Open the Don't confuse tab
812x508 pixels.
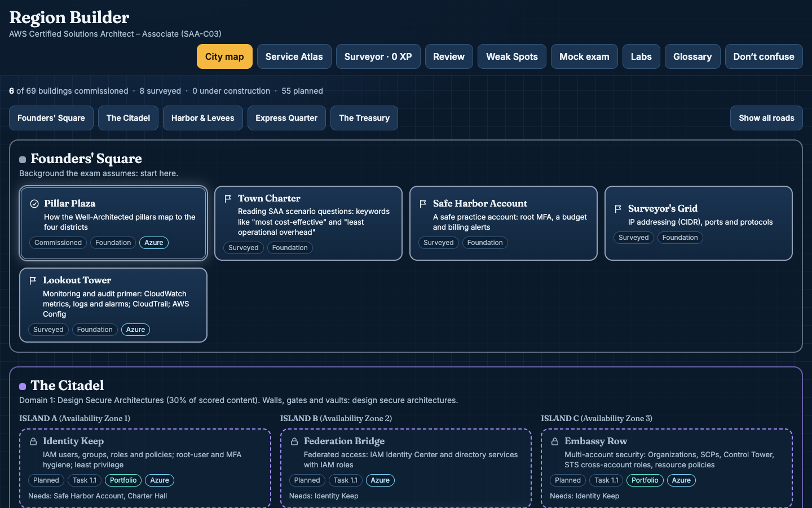click(764, 56)
